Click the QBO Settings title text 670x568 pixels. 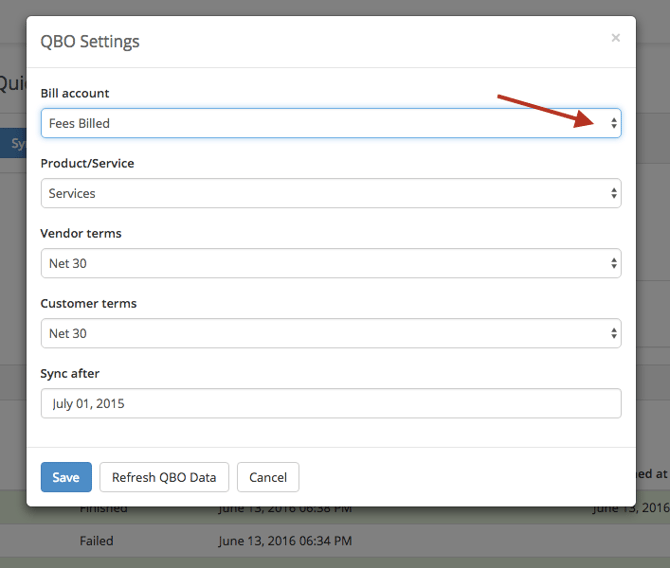90,41
